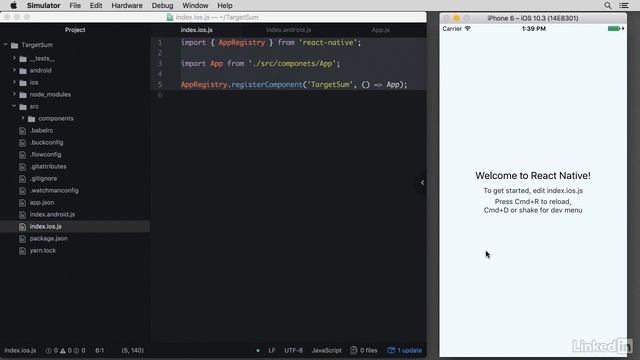Viewport: 640px width, 360px height.
Task: Open the Help menu
Action: tap(224, 5)
